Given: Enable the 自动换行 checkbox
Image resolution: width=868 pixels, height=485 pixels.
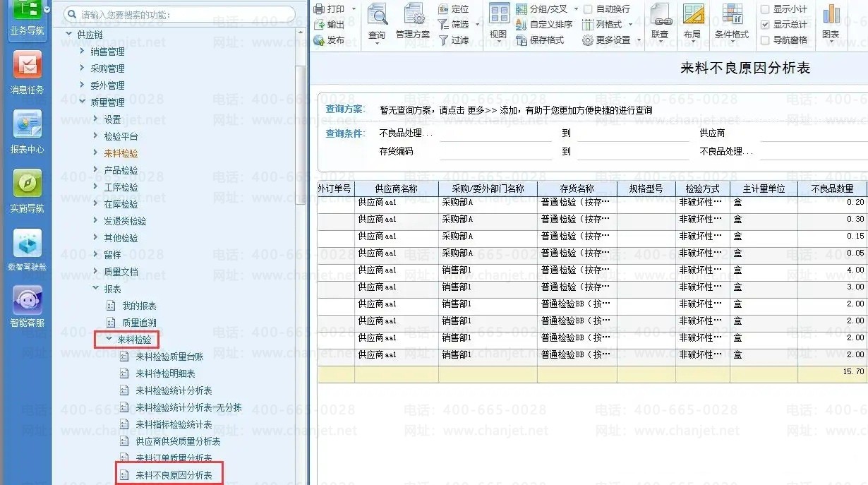Looking at the screenshot, I should 588,9.
